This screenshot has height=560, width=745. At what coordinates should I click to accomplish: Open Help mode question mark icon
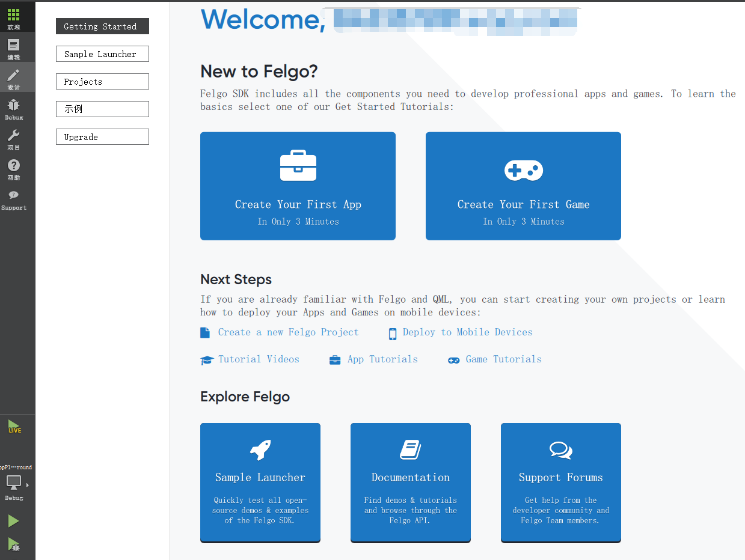tap(14, 165)
